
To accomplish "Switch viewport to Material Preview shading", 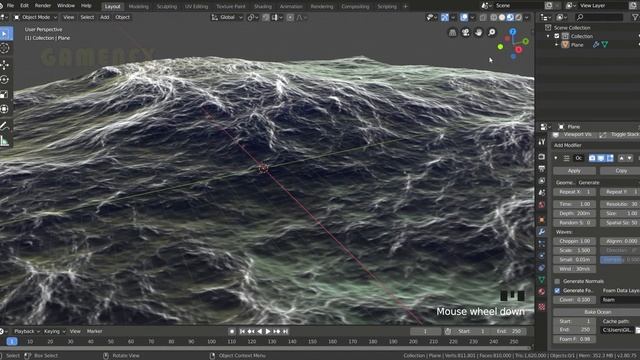I will point(510,18).
